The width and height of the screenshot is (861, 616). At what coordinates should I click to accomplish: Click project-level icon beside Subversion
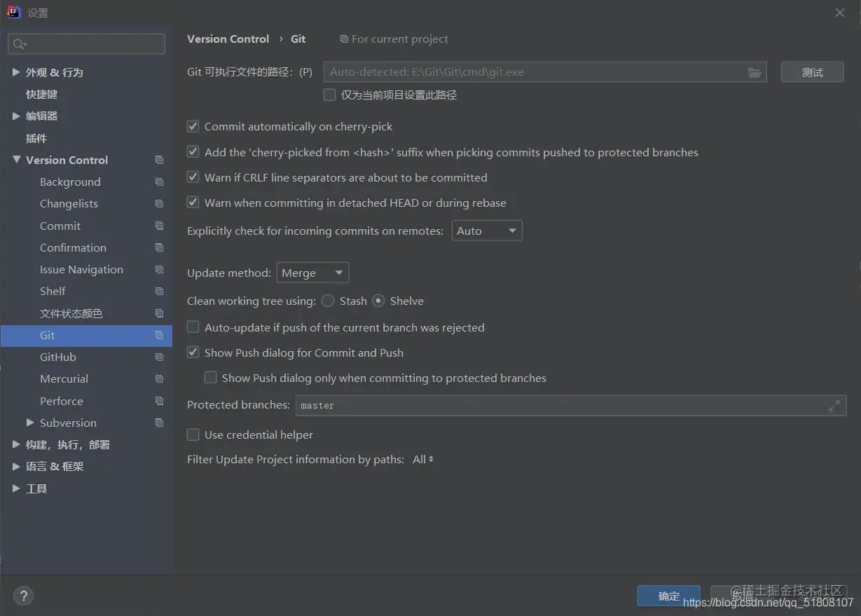(x=159, y=423)
